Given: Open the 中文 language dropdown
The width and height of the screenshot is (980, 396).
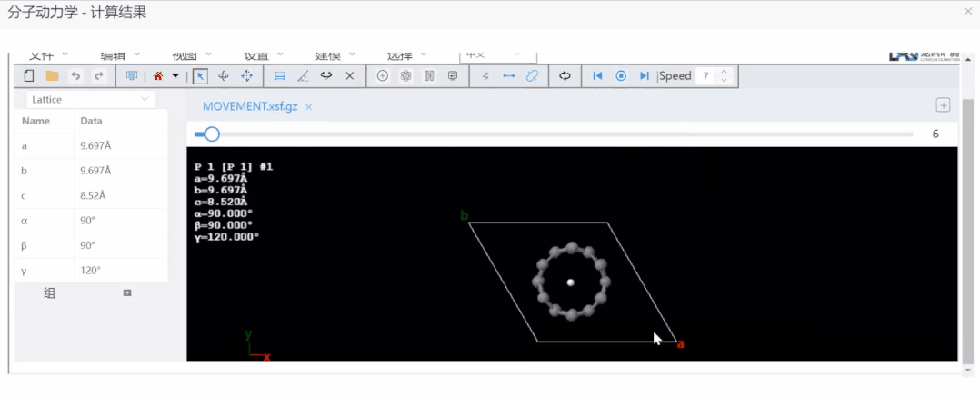Looking at the screenshot, I should click(498, 55).
